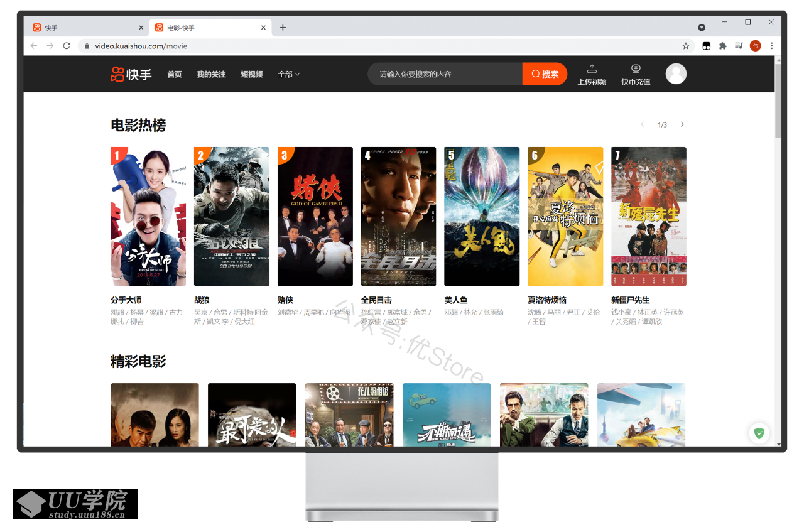Open Chrome extensions puzzle icon

click(722, 46)
